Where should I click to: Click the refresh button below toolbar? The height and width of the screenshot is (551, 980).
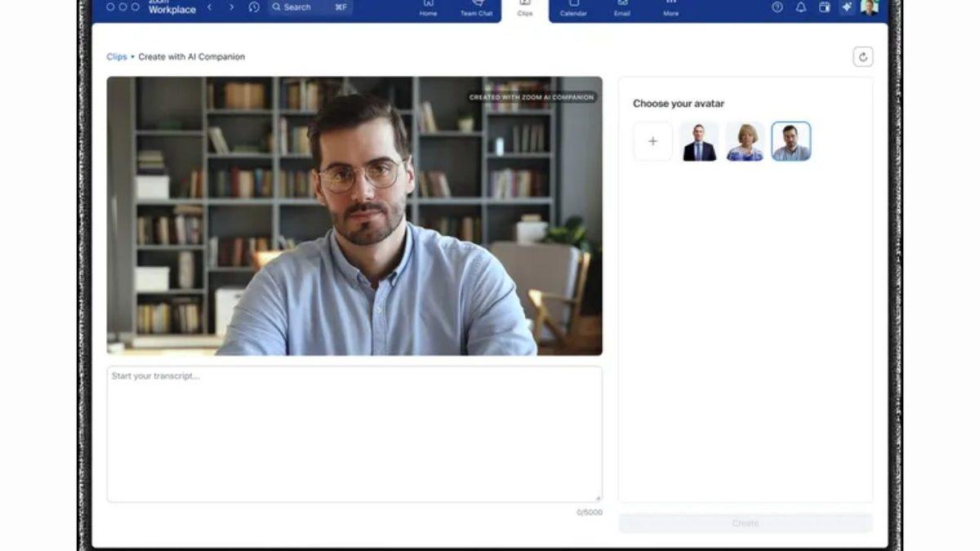click(x=862, y=56)
